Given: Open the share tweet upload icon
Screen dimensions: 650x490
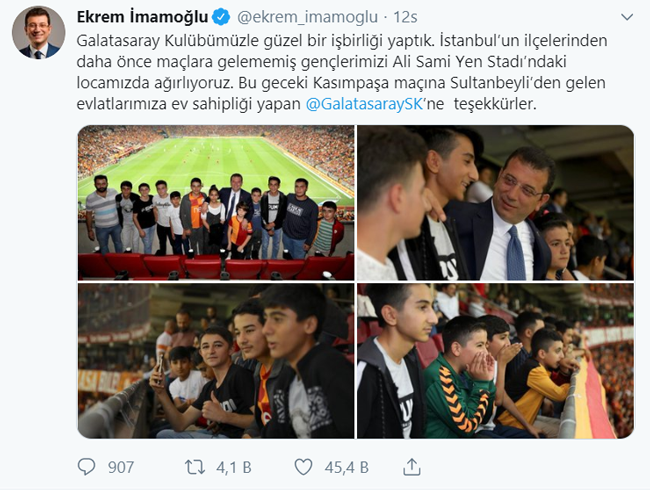Looking at the screenshot, I should (x=412, y=467).
